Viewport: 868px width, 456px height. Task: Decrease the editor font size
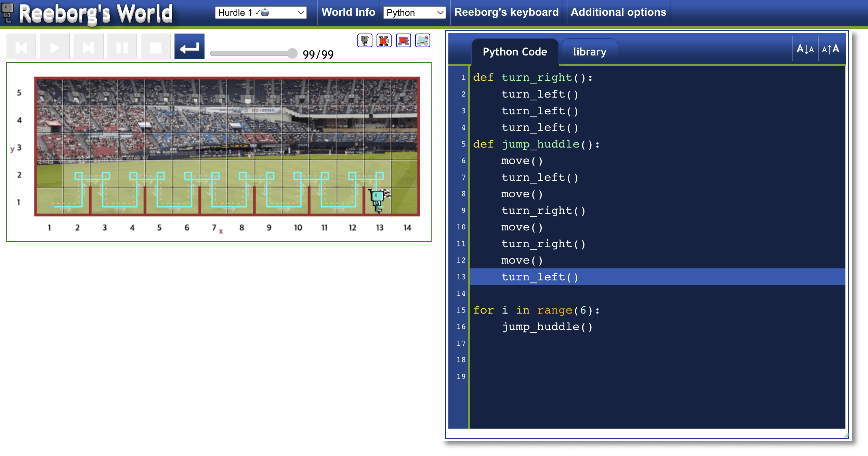point(805,49)
